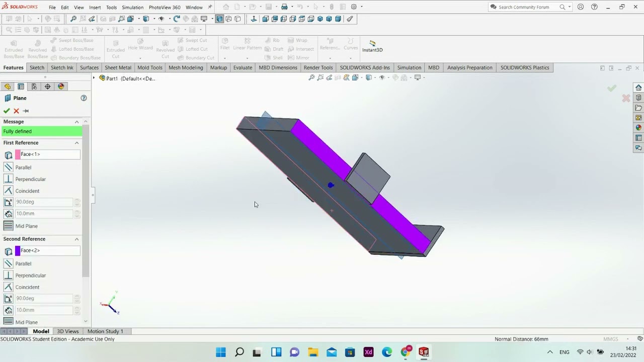The width and height of the screenshot is (644, 362).
Task: Click Zoom to Fit in the heads-up view toolbar
Action: click(311, 77)
